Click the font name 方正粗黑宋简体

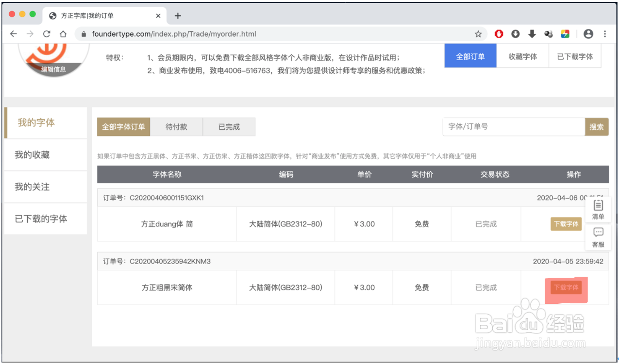[167, 287]
